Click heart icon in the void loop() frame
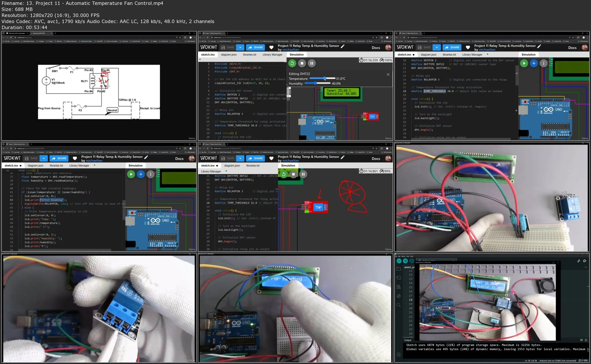 click(75, 158)
